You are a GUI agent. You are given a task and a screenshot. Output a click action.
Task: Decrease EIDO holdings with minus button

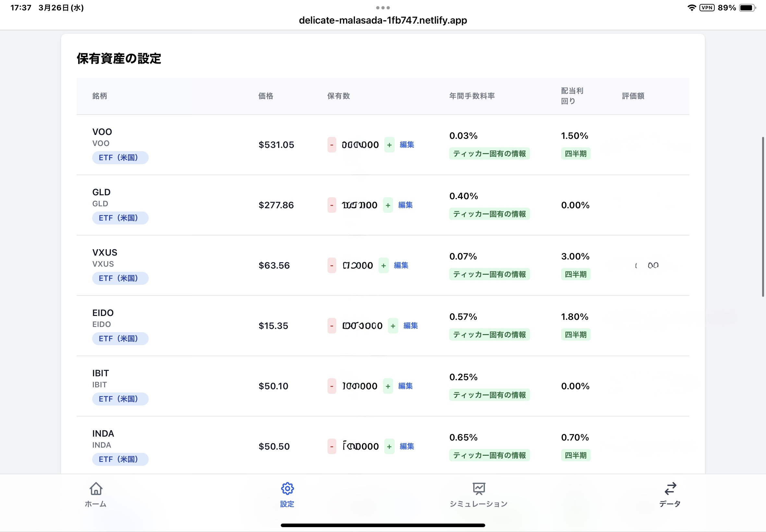[x=331, y=326]
